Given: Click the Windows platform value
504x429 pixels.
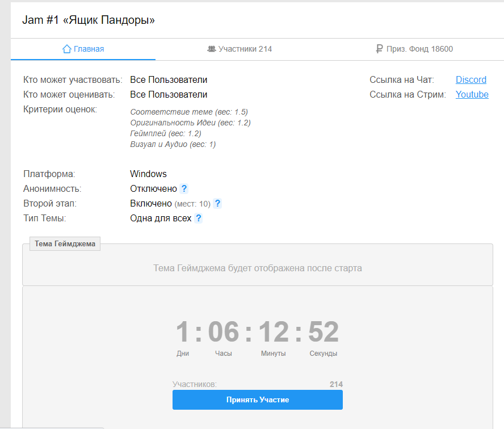Looking at the screenshot, I should click(x=148, y=174).
